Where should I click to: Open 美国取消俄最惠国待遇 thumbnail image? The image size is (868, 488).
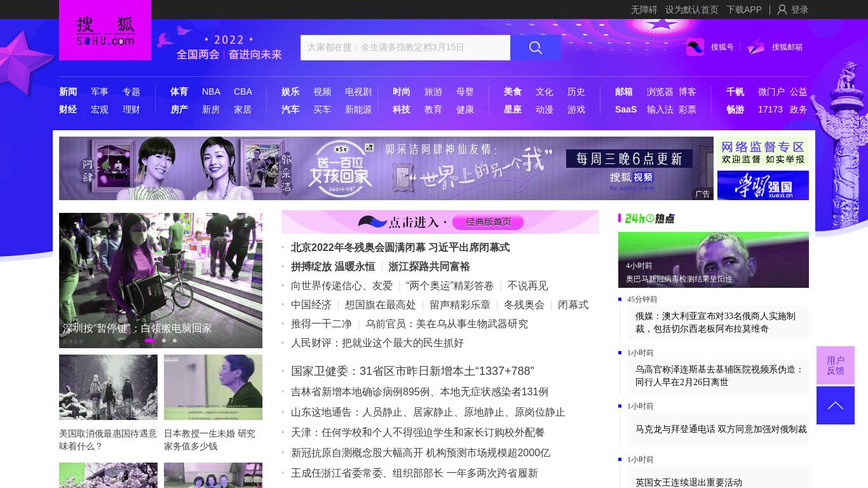pyautogui.click(x=108, y=387)
